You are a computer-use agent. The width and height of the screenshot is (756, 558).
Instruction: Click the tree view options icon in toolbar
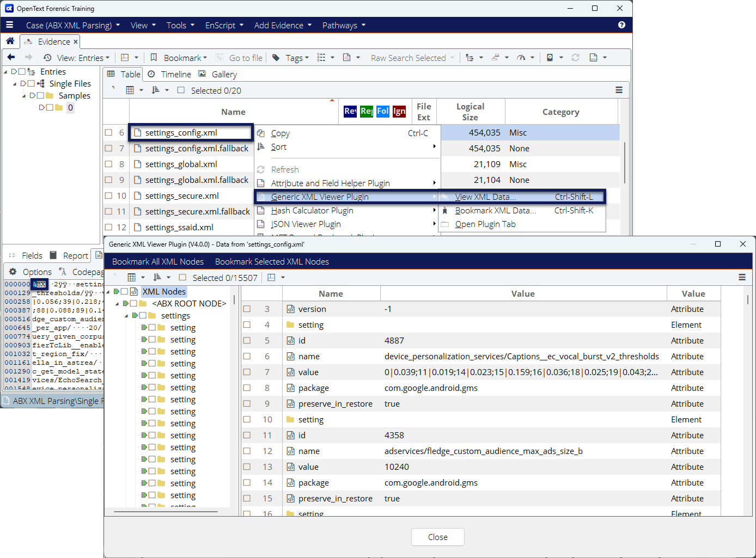470,58
